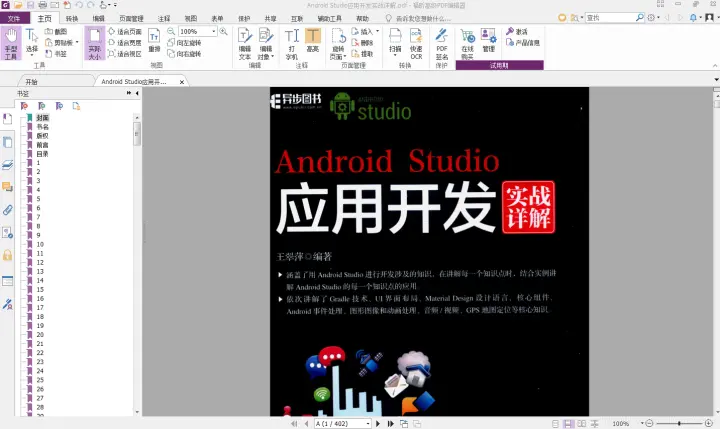Open Pages thumbnail side panel icon
Image resolution: width=720 pixels, height=429 pixels.
pyautogui.click(x=7, y=142)
